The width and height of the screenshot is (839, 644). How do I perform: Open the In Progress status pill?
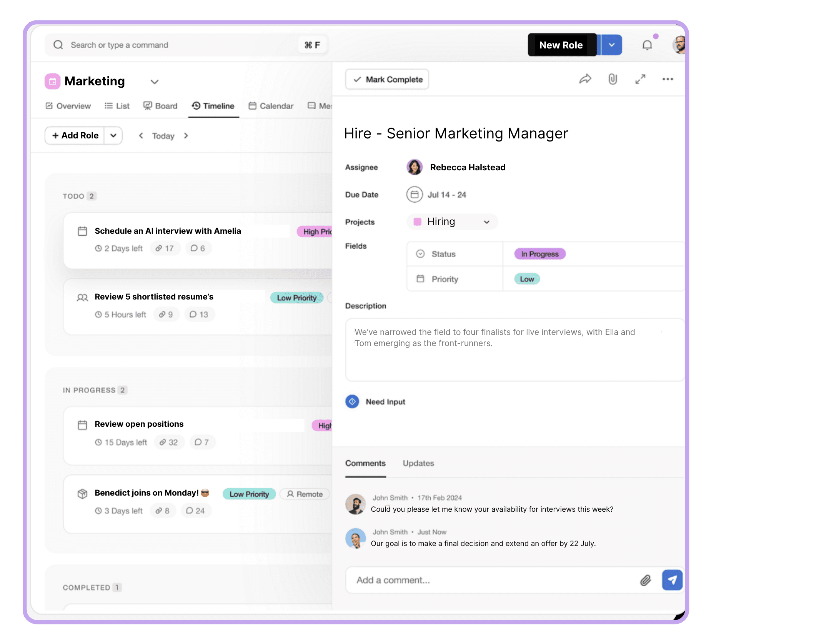[539, 254]
